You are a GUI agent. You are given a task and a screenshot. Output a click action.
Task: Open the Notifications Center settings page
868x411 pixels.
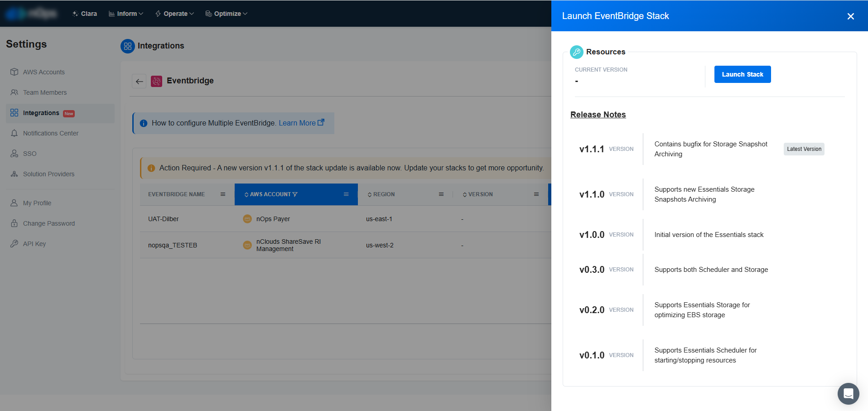click(50, 133)
